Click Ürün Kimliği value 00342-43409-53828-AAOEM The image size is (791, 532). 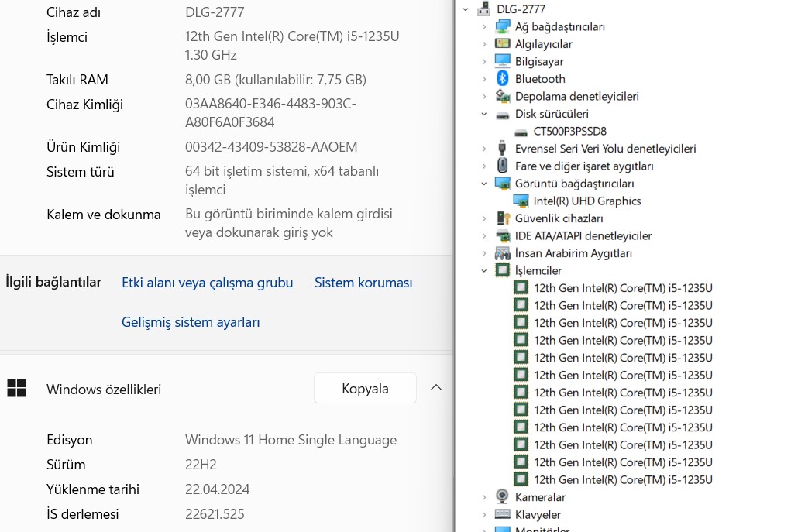(271, 147)
